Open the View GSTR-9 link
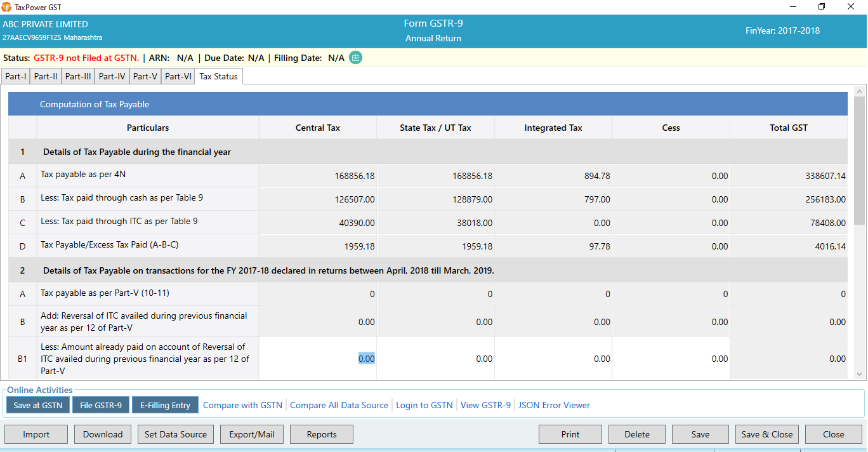868x452 pixels. [485, 405]
